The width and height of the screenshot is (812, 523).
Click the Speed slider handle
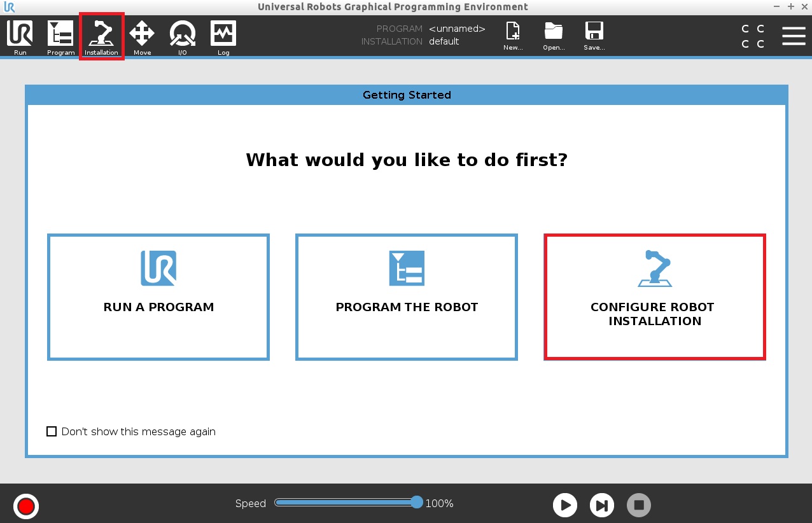click(x=417, y=502)
